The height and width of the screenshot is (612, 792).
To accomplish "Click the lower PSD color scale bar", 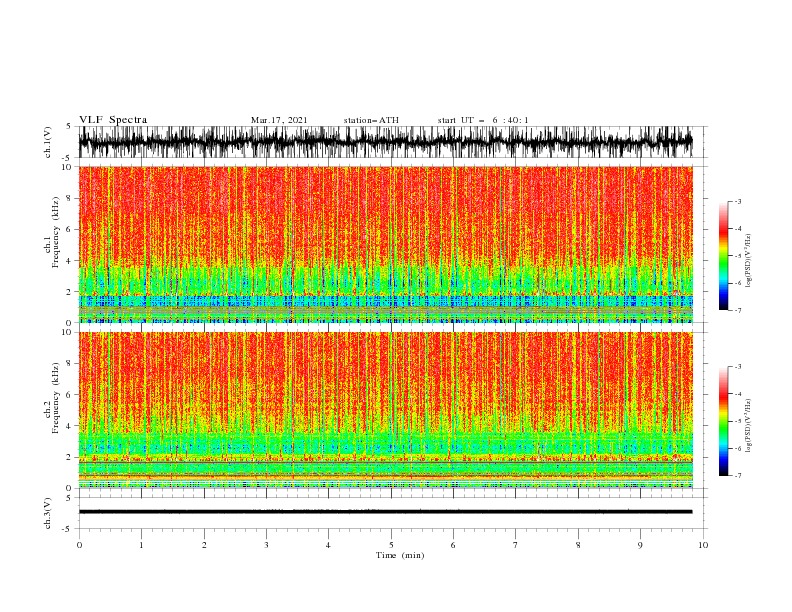I will [723, 421].
